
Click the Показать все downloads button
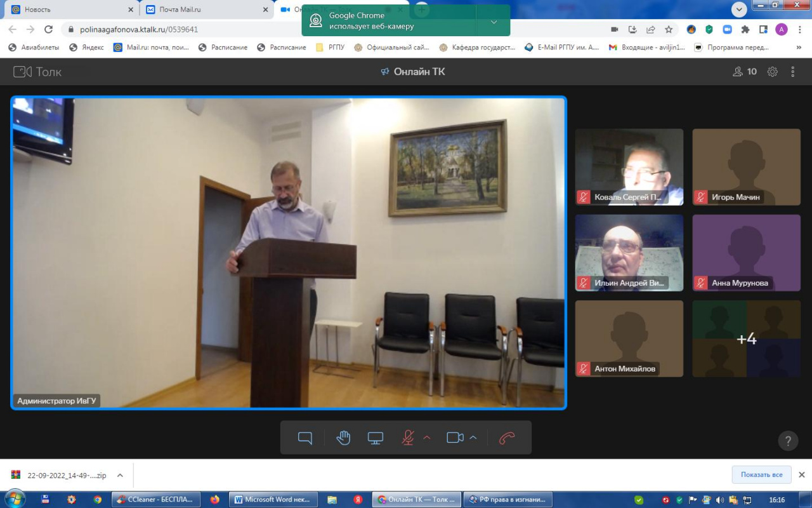761,475
